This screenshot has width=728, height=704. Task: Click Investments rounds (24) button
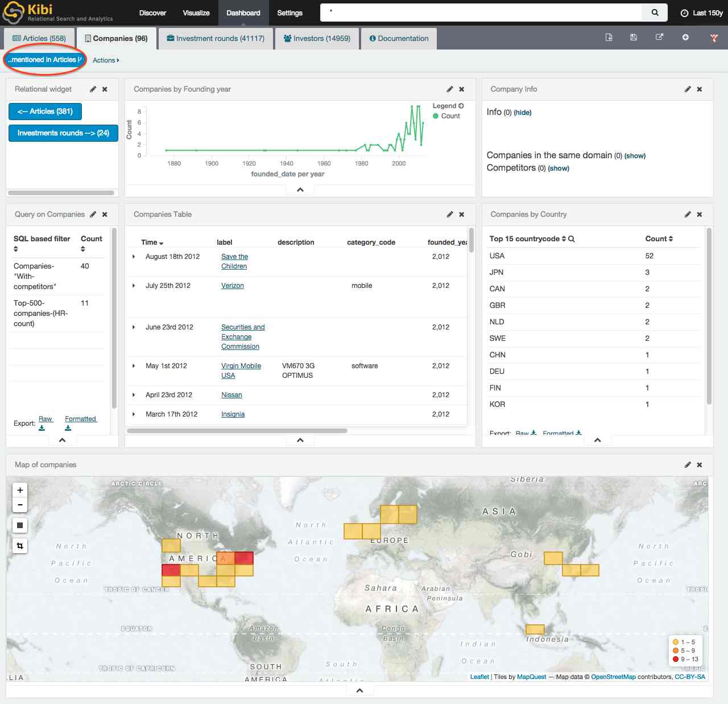coord(63,133)
